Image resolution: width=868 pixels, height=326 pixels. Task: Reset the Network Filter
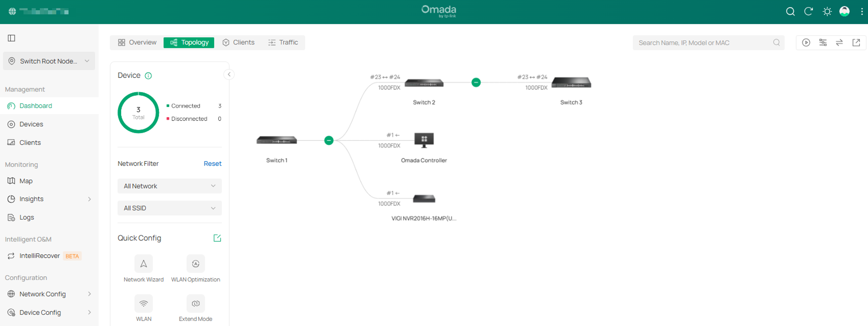[213, 164]
